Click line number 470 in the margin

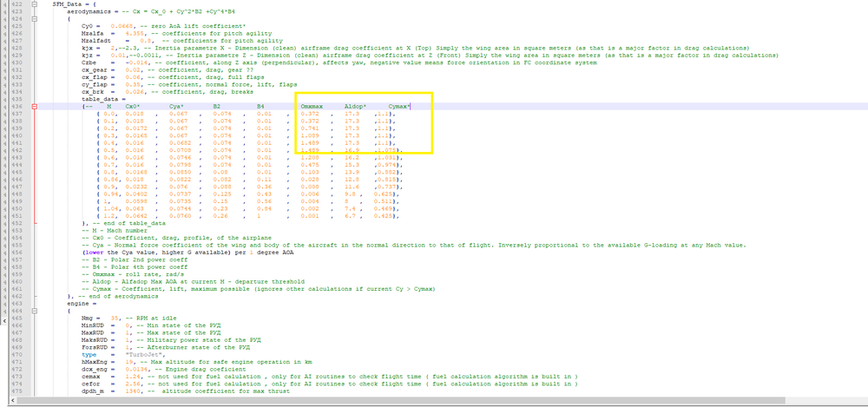pos(16,355)
